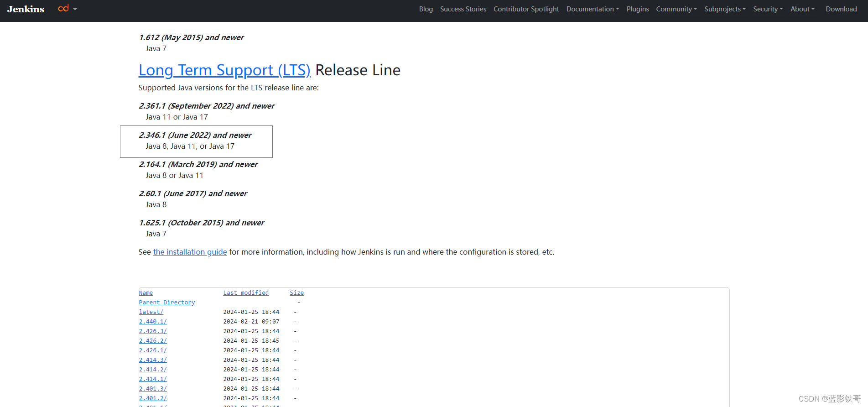Open the 2.426.2/ directory
This screenshot has width=868, height=407.
tap(153, 341)
